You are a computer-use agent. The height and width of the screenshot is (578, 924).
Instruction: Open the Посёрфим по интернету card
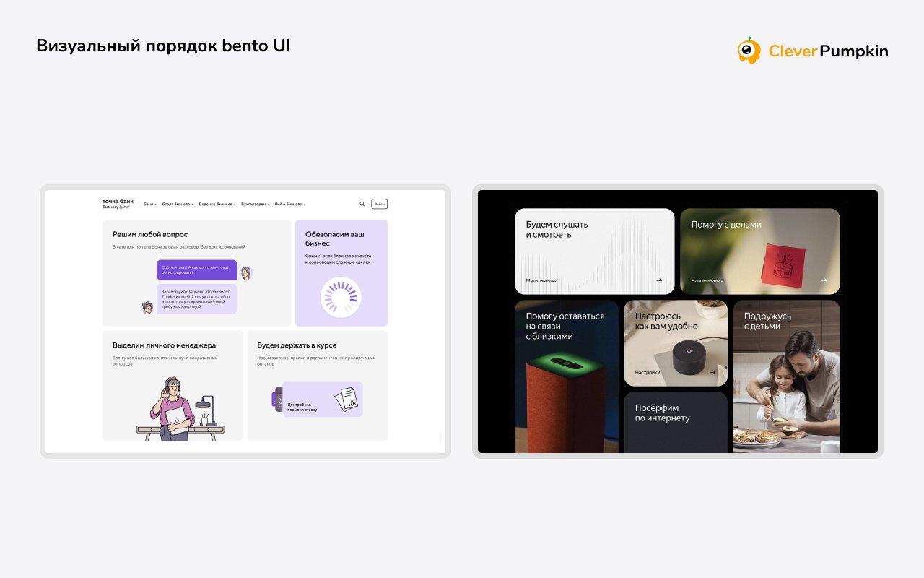tap(676, 422)
